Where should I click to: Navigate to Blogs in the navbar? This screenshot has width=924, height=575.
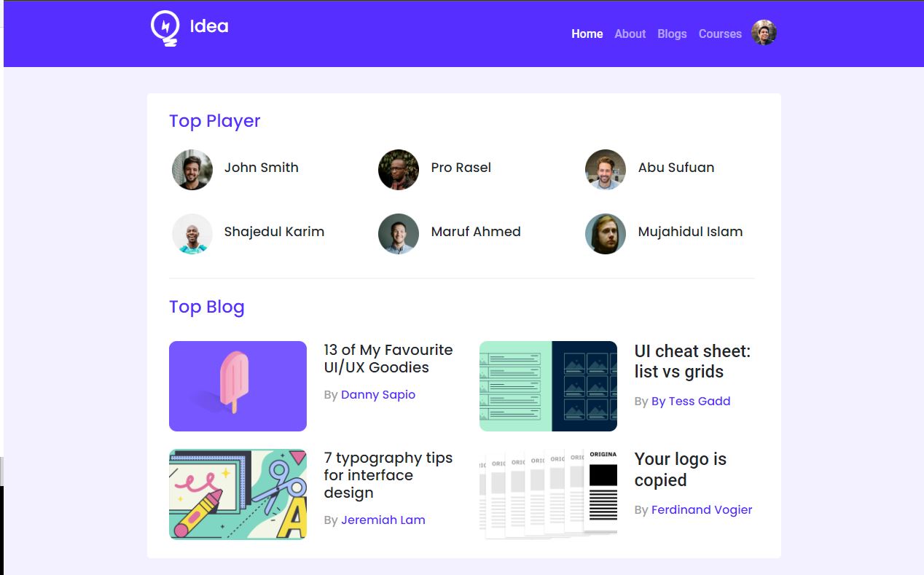tap(672, 34)
